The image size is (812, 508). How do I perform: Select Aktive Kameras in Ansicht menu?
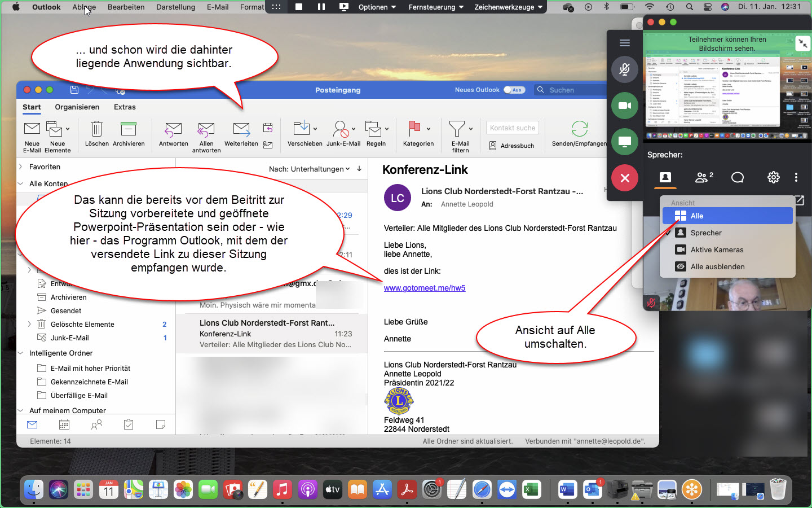[x=727, y=249]
